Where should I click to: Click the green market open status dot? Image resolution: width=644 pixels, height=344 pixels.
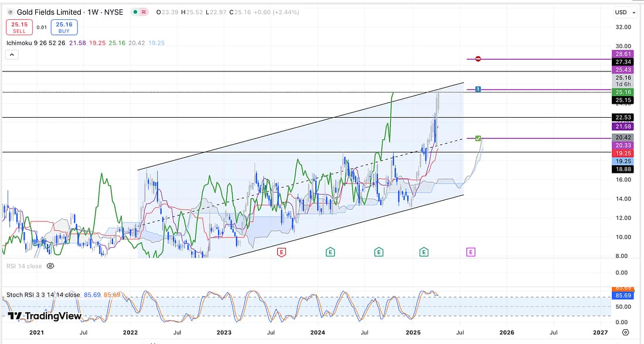(x=136, y=12)
